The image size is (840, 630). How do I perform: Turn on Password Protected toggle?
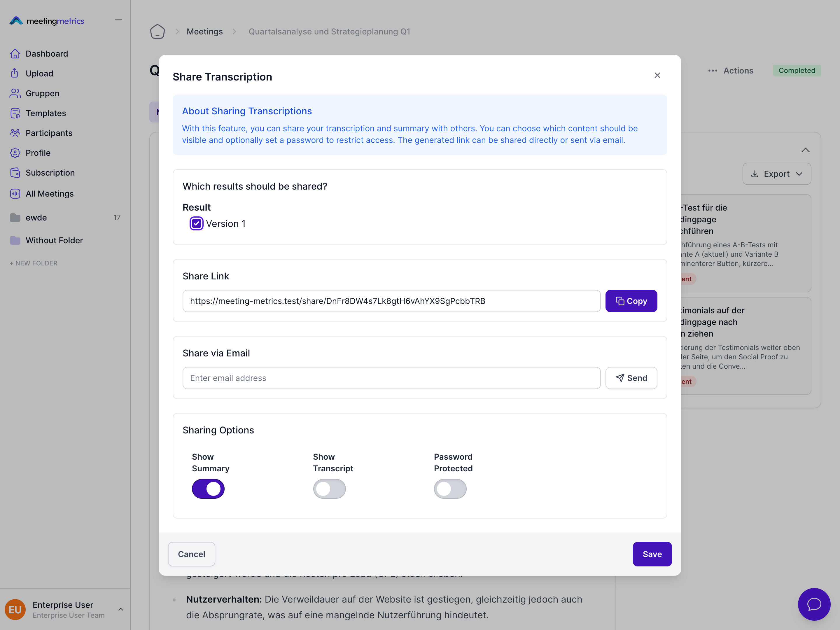[450, 489]
